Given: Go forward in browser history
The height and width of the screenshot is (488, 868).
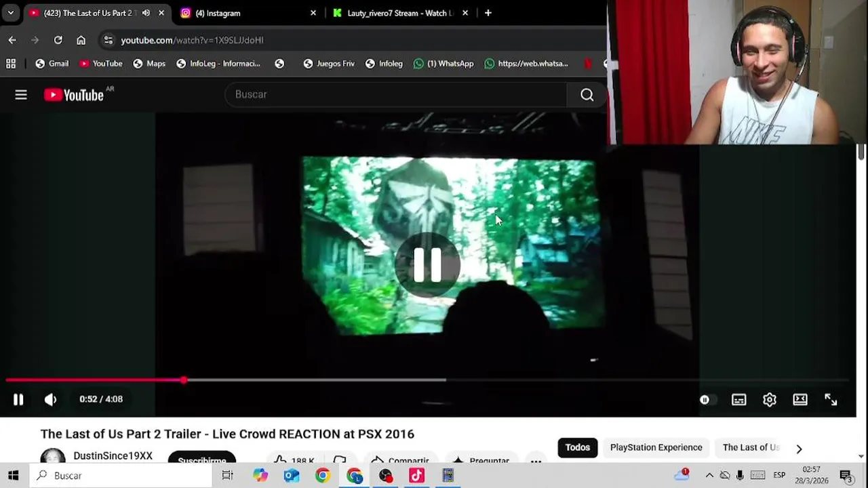Looking at the screenshot, I should pyautogui.click(x=35, y=40).
